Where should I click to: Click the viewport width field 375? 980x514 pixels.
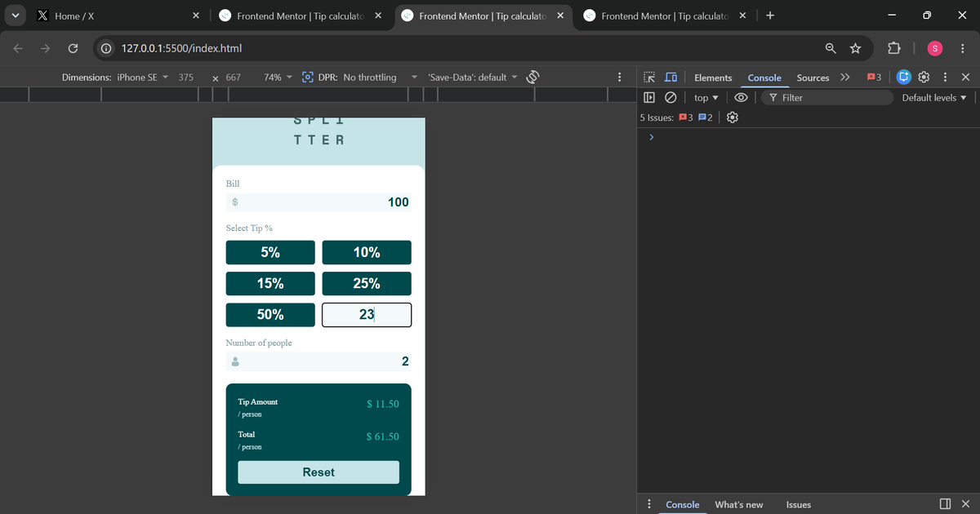pyautogui.click(x=185, y=78)
